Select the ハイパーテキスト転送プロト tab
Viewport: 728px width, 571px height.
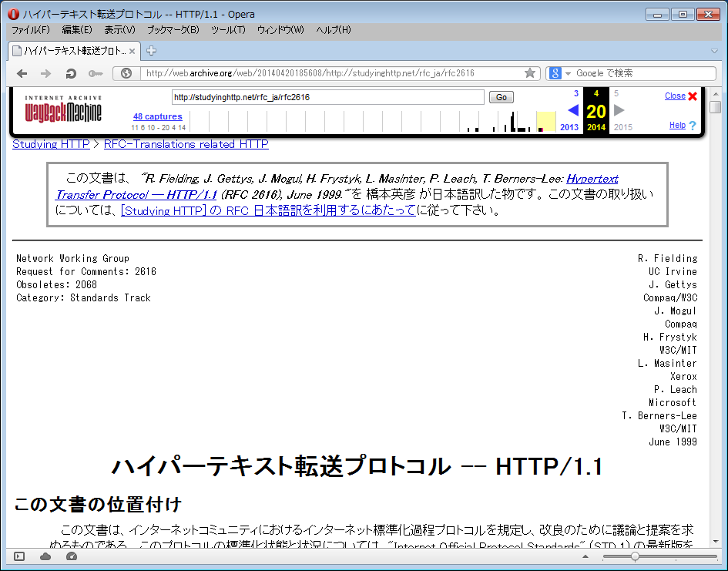click(x=74, y=51)
